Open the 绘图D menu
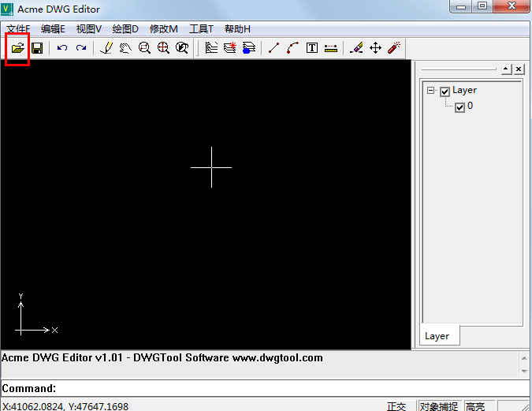 (125, 29)
